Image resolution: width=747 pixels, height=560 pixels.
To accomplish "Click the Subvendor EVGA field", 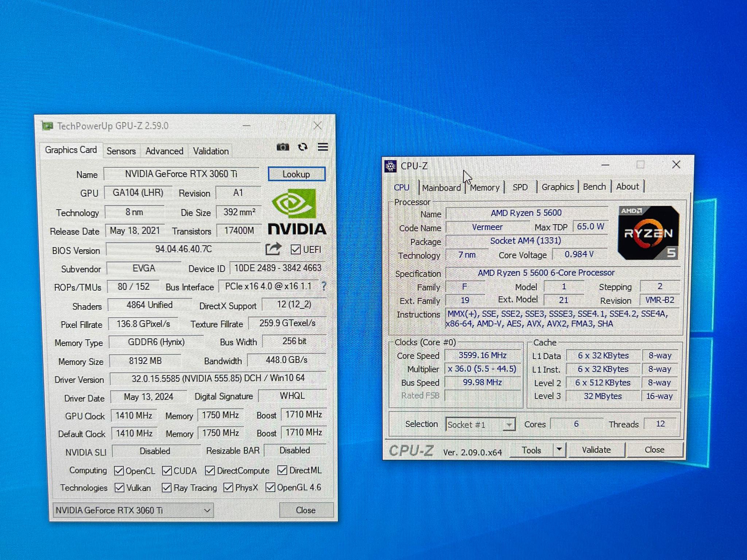I will click(144, 268).
